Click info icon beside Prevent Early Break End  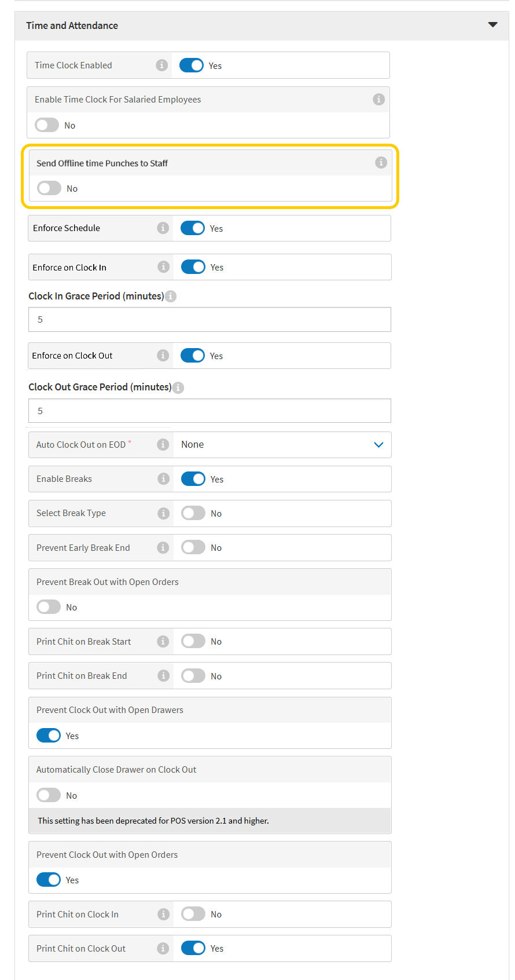coord(163,547)
